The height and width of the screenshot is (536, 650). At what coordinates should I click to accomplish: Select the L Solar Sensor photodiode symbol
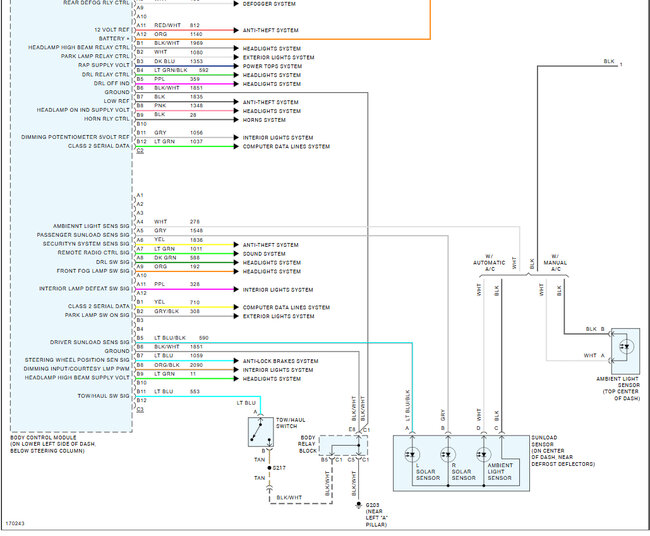412,454
